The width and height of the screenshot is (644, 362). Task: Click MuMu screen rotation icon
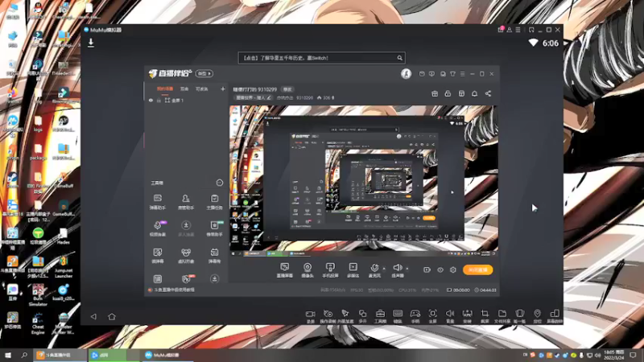(555, 316)
